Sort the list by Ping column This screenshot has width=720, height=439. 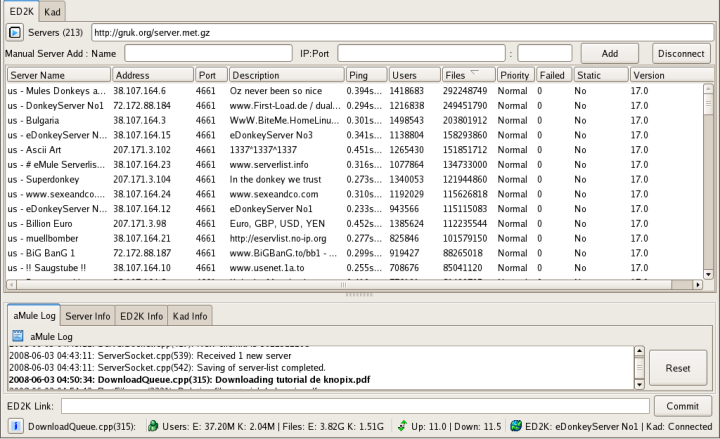[365, 75]
